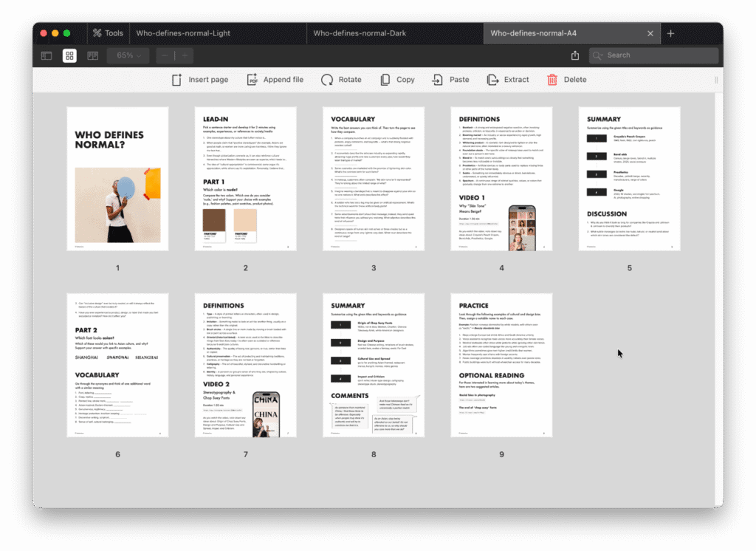The width and height of the screenshot is (756, 551).
Task: Open a new tab with plus icon
Action: click(670, 33)
